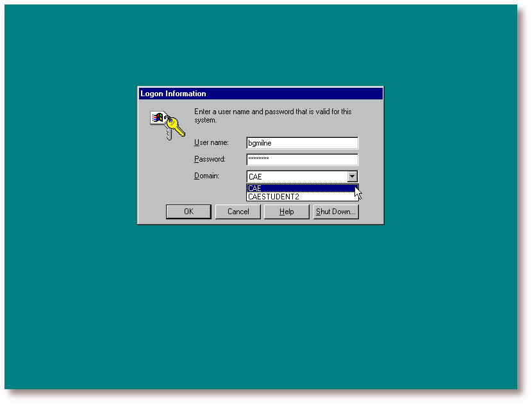Focus the User name field containing bgmilne
532x404 pixels.
[302, 143]
